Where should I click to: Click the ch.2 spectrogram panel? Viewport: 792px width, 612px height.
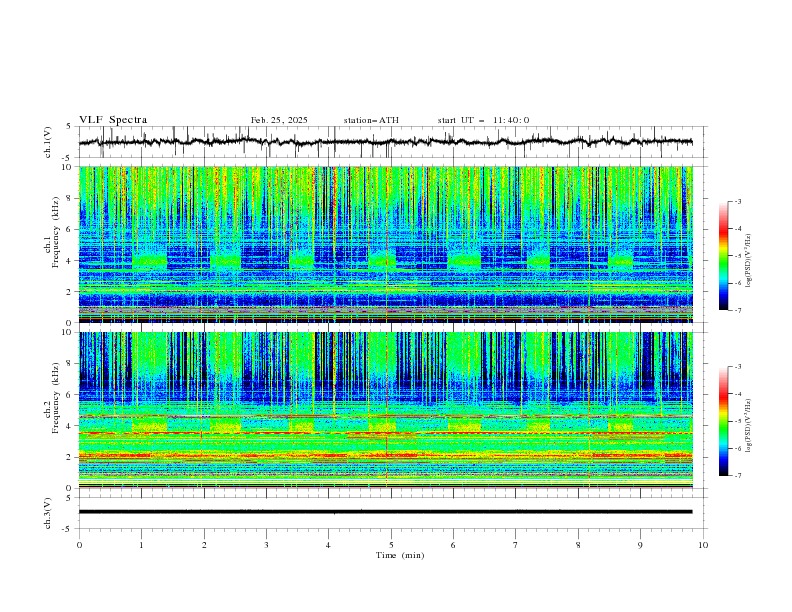[x=385, y=410]
